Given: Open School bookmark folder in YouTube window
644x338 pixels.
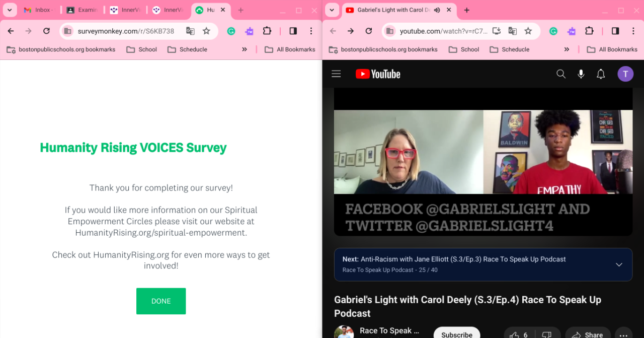Looking at the screenshot, I should tap(464, 49).
